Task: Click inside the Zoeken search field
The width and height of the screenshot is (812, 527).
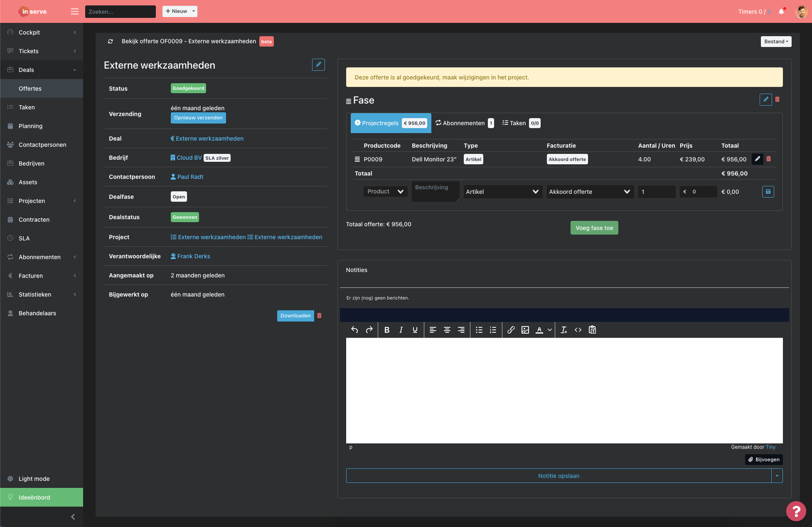Action: [120, 11]
